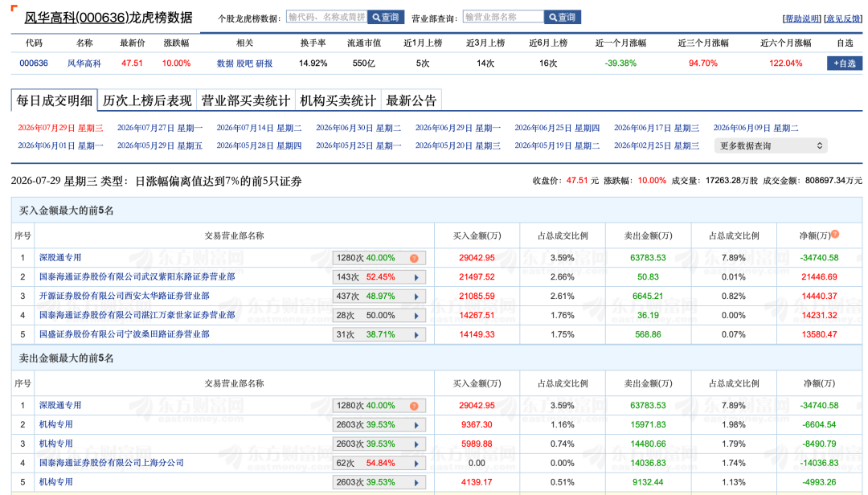Expand arrow for 武汉紫阳东路证券营业部 row
The width and height of the screenshot is (868, 495).
[416, 277]
